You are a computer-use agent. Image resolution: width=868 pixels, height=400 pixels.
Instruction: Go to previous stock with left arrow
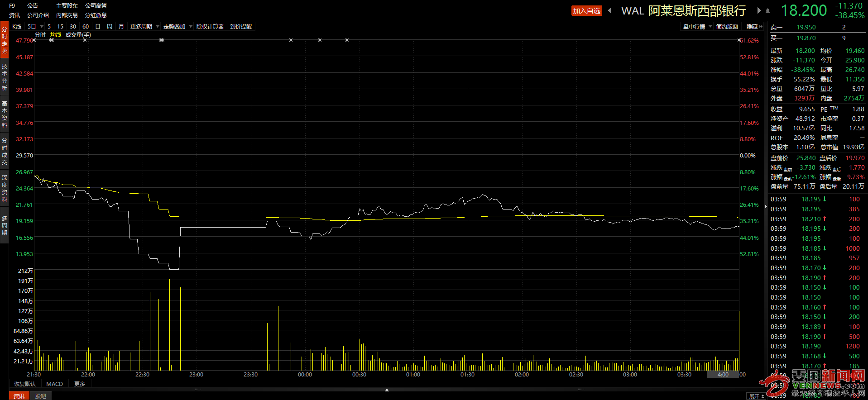coord(610,10)
